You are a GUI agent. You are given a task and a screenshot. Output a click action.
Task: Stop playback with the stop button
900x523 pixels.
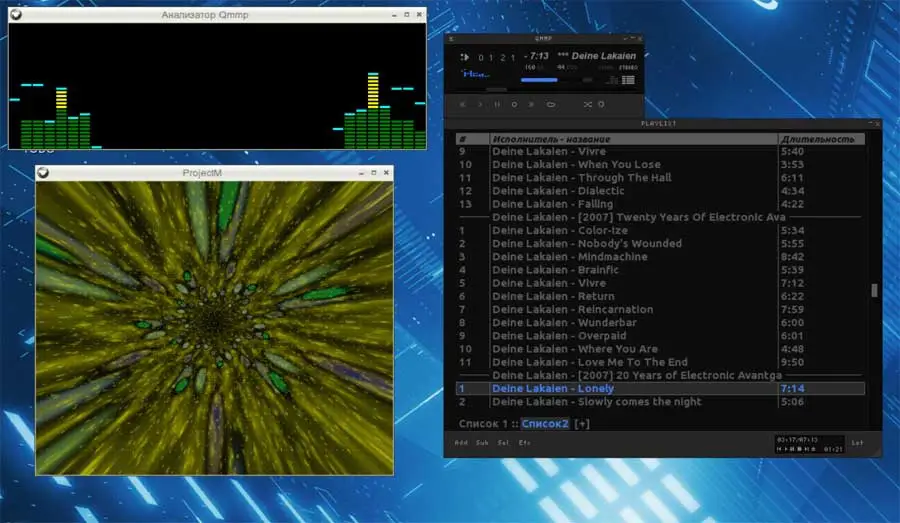click(x=514, y=104)
